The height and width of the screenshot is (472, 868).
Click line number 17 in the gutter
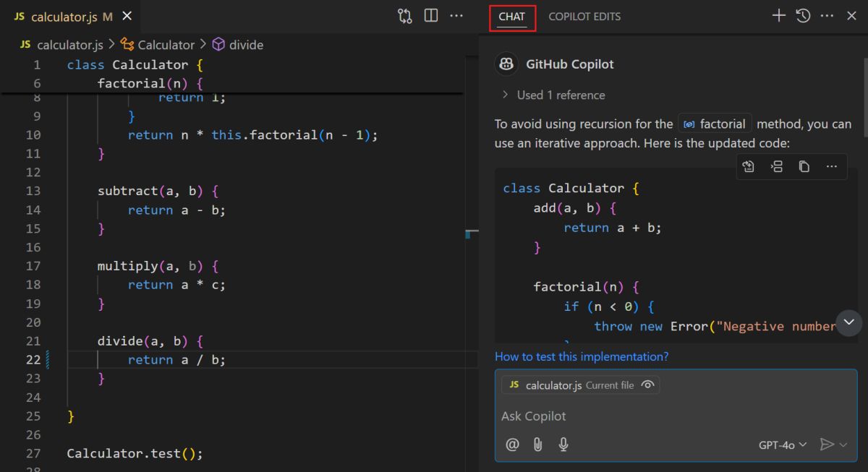33,266
